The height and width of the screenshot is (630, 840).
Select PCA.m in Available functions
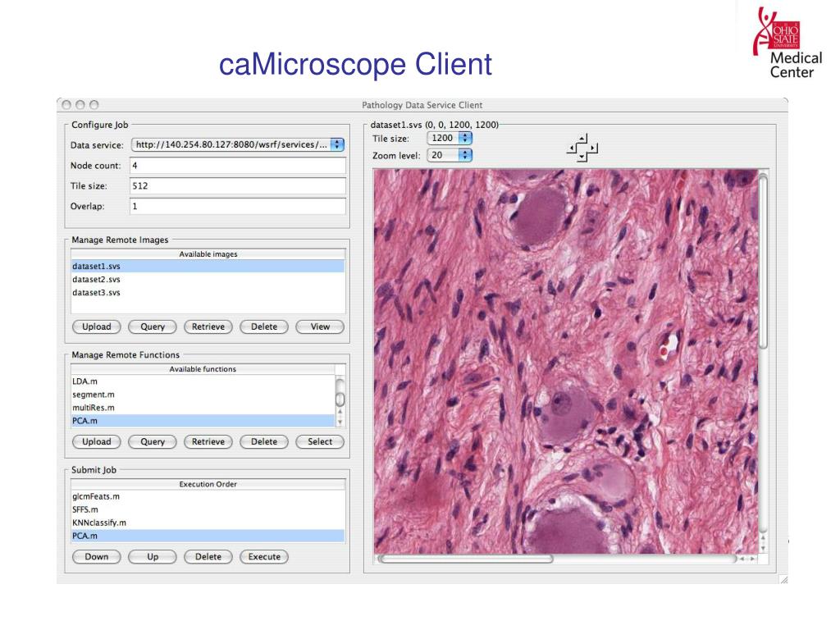[203, 421]
